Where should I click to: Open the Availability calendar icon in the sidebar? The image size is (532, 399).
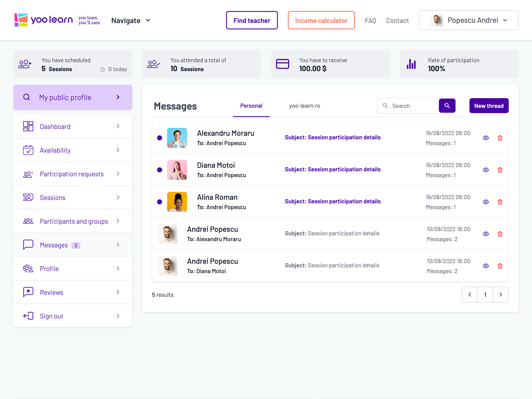[28, 150]
